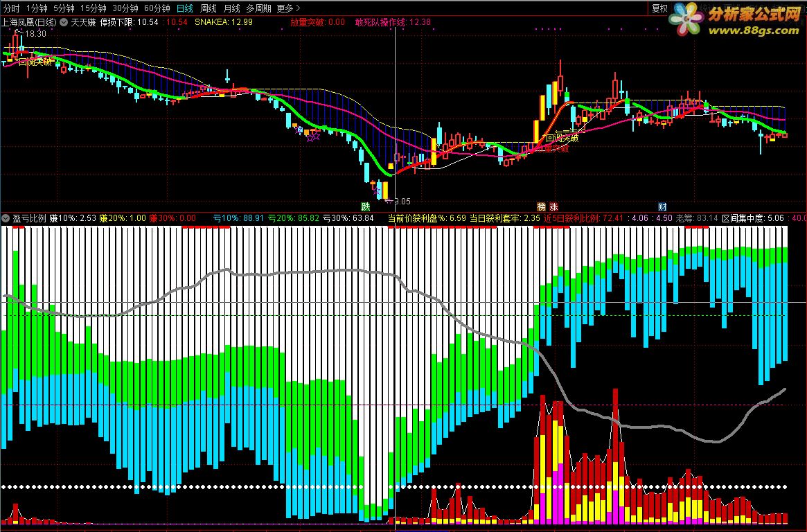The width and height of the screenshot is (807, 532).
Task: Click 当日获利套牢: 2.35 readout
Action: click(x=505, y=218)
